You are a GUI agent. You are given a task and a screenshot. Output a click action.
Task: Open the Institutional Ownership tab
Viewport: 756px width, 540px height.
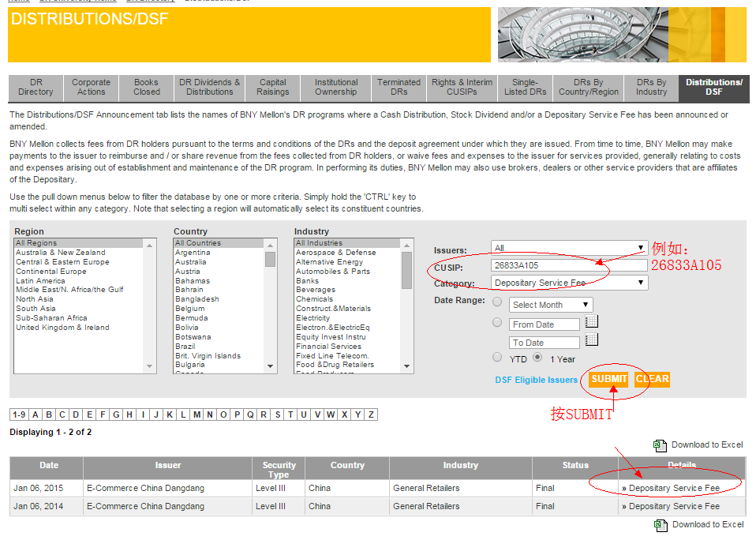tap(336, 88)
